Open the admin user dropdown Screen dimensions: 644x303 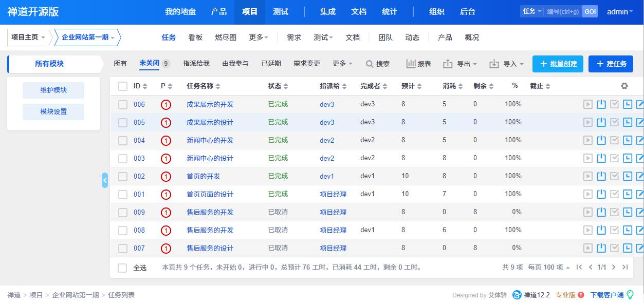pyautogui.click(x=620, y=11)
